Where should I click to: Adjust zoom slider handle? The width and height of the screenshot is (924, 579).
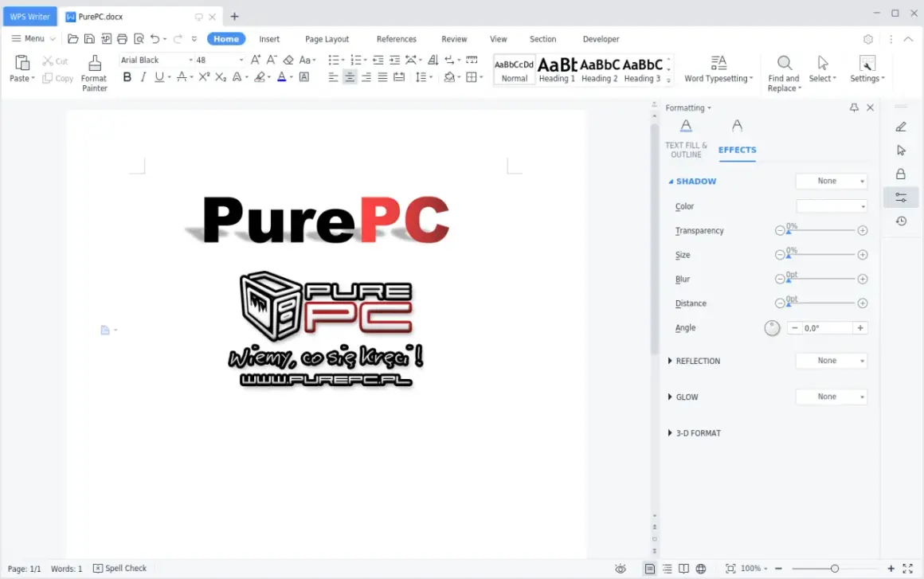(x=835, y=569)
